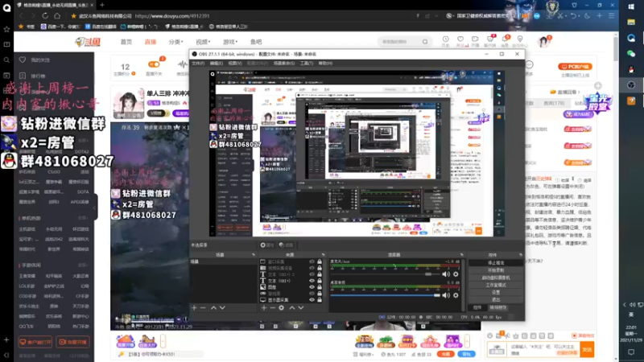This screenshot has width=644, height=362.
Task: Open 文件(F) menu in OBS
Action: (198, 64)
